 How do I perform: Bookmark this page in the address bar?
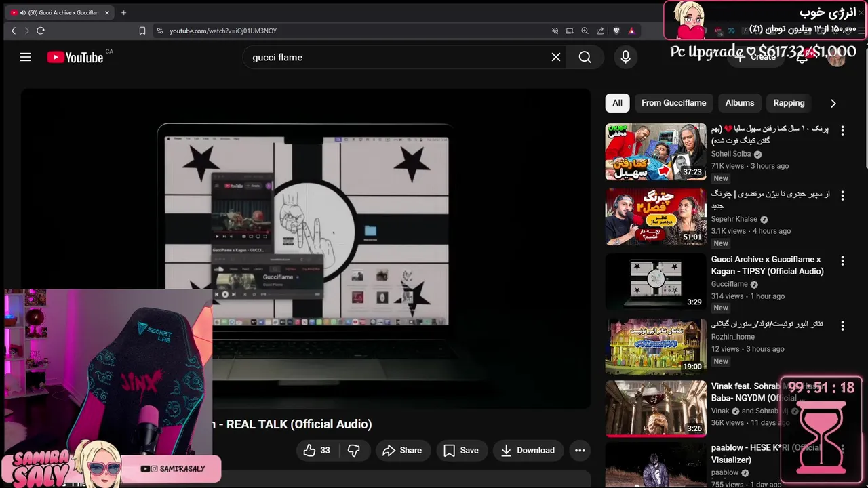pyautogui.click(x=142, y=30)
